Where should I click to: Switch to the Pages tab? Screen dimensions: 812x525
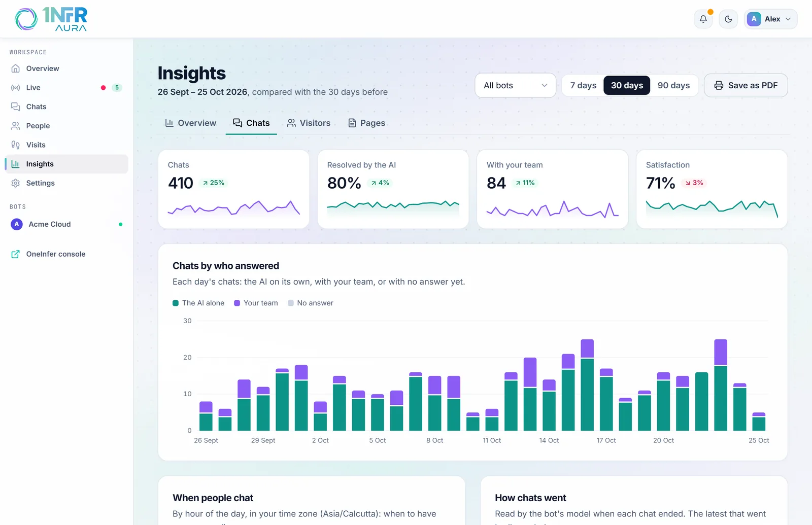(x=366, y=123)
